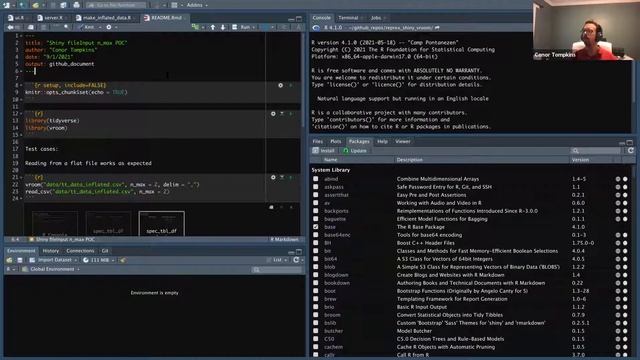Image resolution: width=640 pixels, height=360 pixels.
Task: Click the Print icon in the main toolbar
Action: coord(76,5)
